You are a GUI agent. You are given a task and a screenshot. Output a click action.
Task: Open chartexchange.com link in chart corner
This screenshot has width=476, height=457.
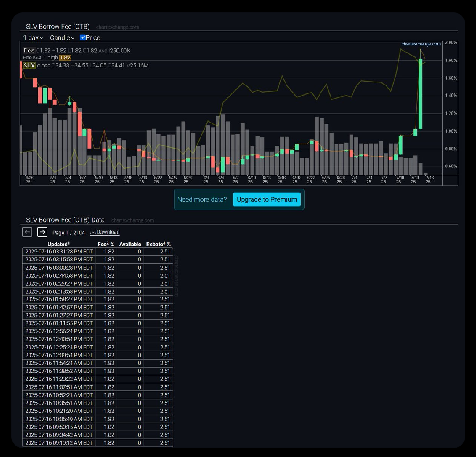tap(421, 44)
